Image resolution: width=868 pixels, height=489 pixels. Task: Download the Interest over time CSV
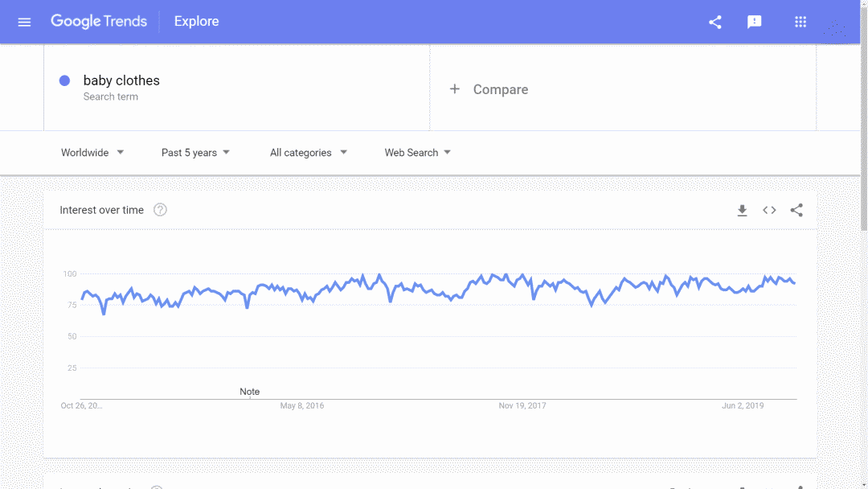point(742,211)
